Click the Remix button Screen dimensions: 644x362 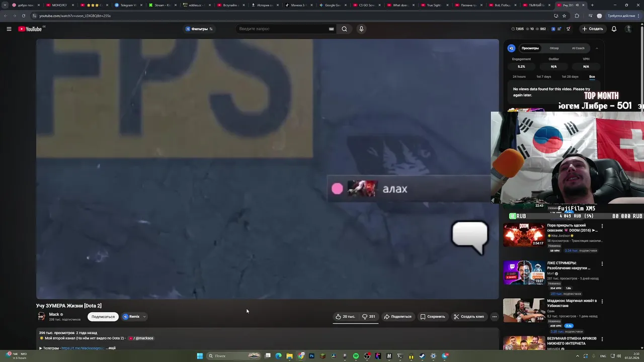(131, 317)
